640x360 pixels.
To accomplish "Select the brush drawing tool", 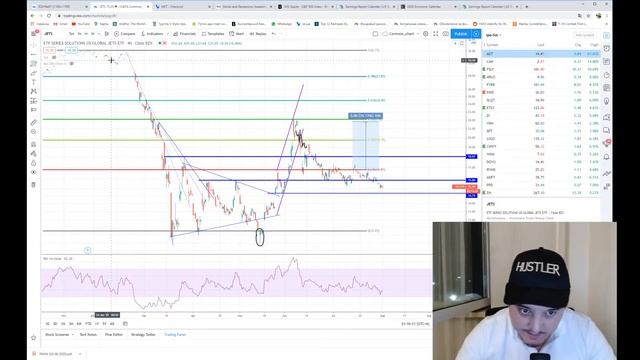I will click(x=33, y=73).
